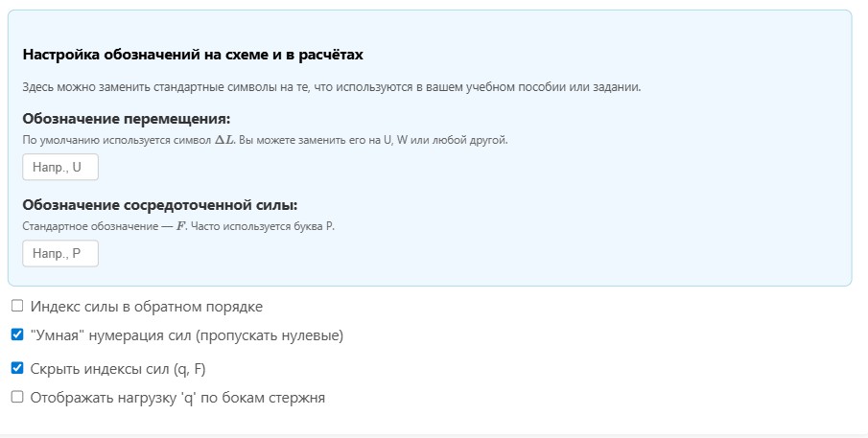Tick the "Отображать нагрузку 'q'" checkbox
The height and width of the screenshot is (438, 868).
17,397
